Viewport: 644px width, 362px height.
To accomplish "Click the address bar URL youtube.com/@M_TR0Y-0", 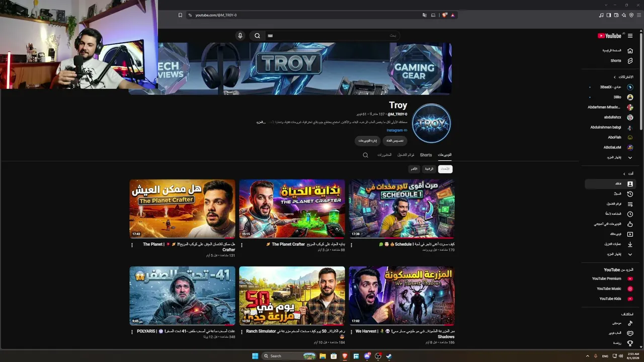I will coord(216,15).
